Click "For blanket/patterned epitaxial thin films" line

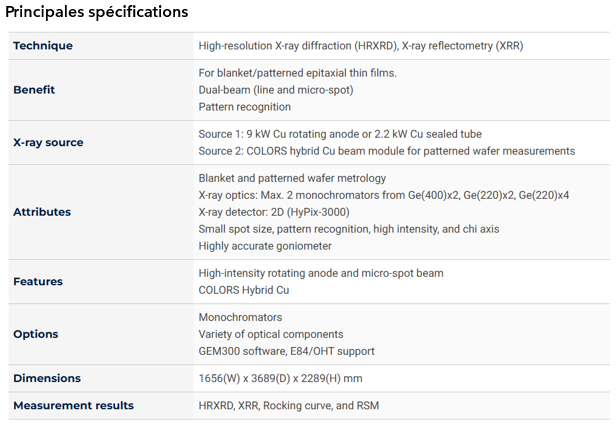point(297,73)
